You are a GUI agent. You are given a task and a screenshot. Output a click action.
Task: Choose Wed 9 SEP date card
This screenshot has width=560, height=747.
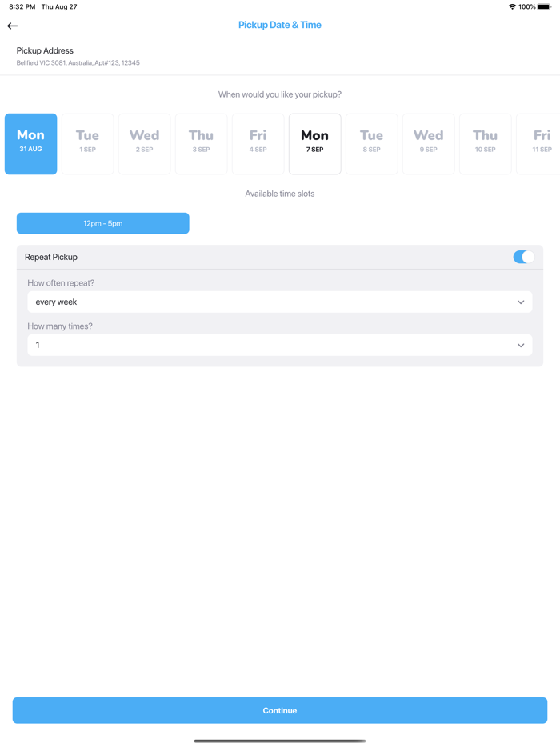pos(429,144)
